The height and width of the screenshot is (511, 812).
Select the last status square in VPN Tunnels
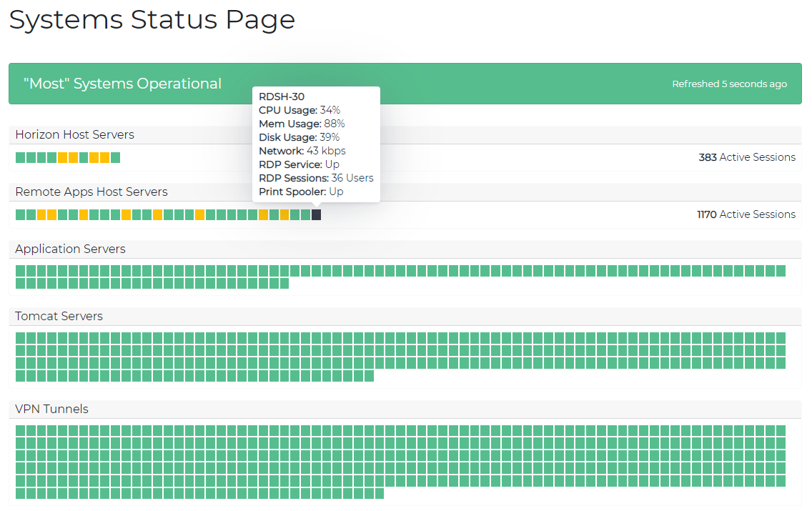click(x=381, y=492)
